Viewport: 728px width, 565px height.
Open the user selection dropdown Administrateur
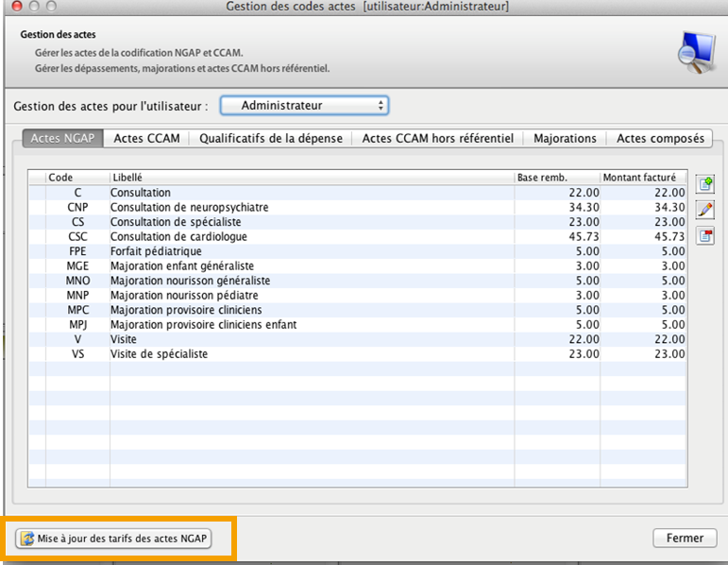click(304, 105)
